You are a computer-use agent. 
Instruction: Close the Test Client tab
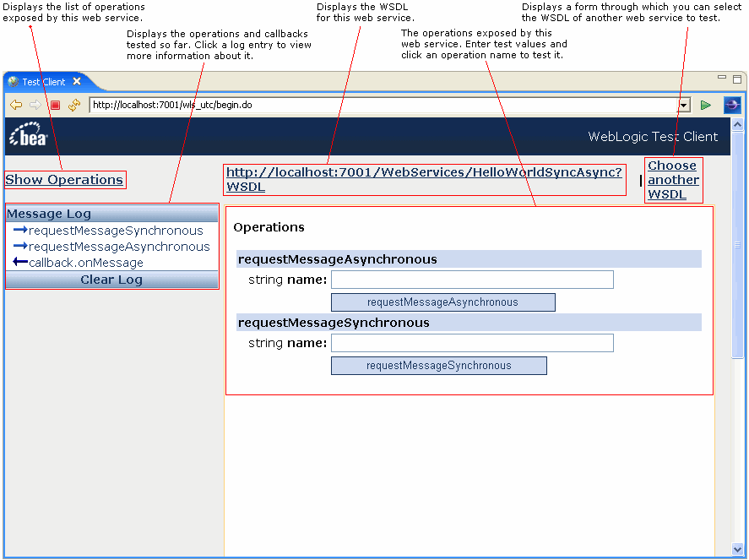(x=77, y=82)
